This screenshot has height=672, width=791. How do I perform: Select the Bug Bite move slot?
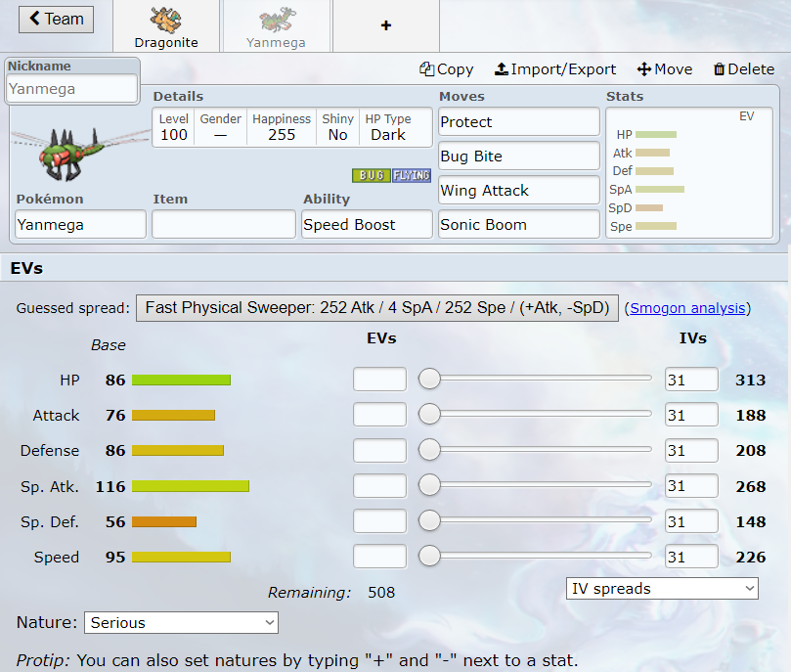pyautogui.click(x=519, y=156)
